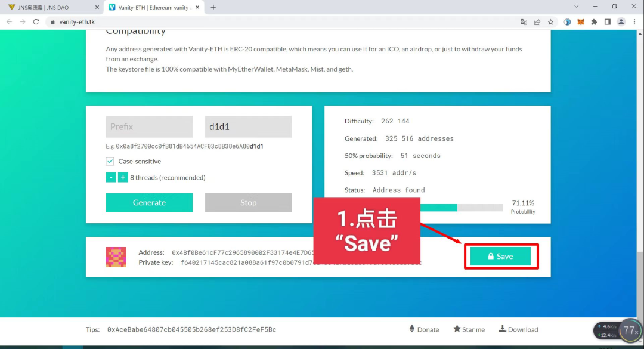Switch to the JNS DAO tab

click(x=51, y=7)
